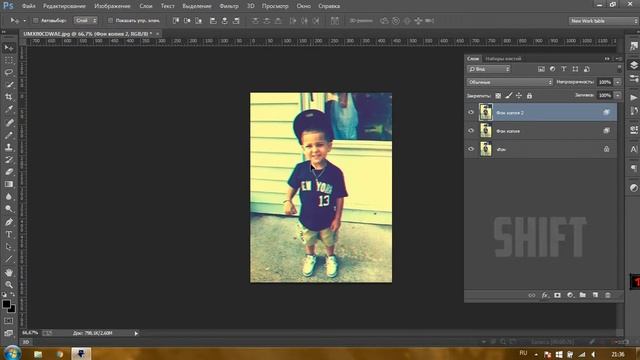Open the fill slider dropdown arrow

pyautogui.click(x=618, y=95)
